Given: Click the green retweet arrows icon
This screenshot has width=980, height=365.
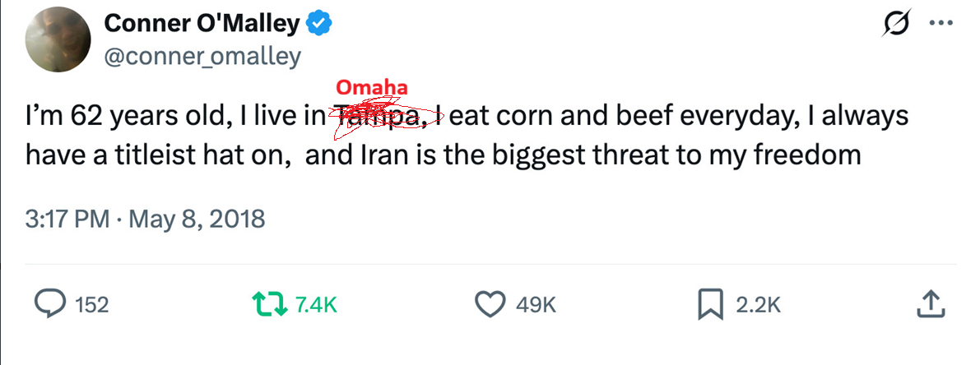Looking at the screenshot, I should point(269,304).
